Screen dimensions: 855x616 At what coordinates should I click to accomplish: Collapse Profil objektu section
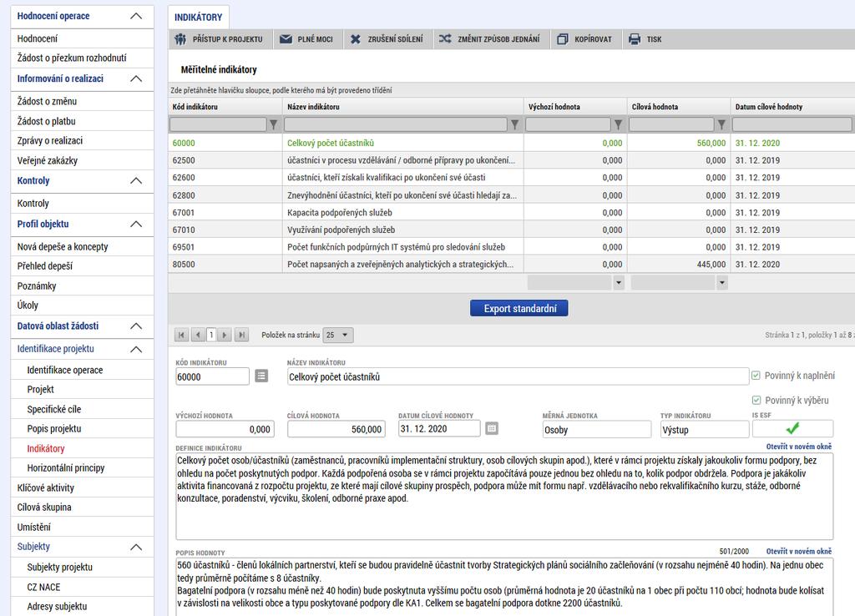pyautogui.click(x=136, y=224)
